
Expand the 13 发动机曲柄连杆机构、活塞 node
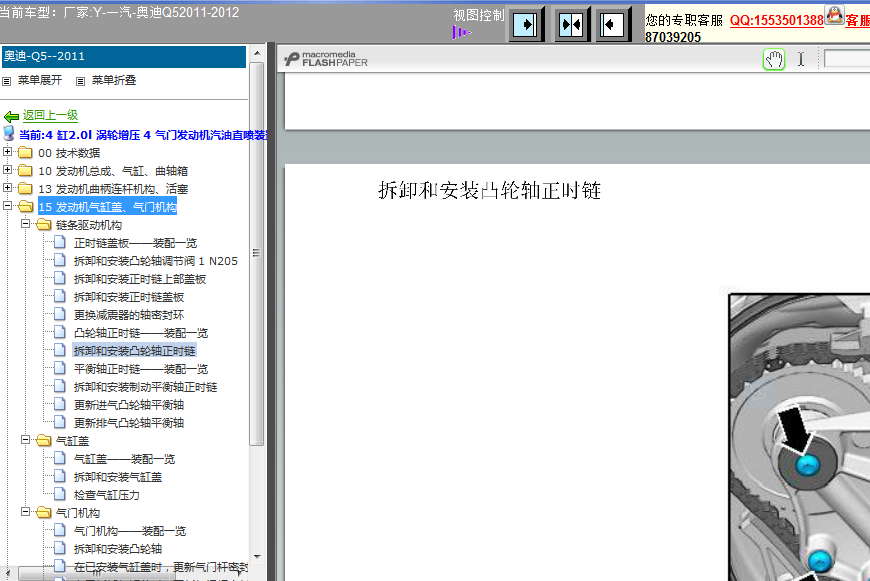[x=7, y=188]
